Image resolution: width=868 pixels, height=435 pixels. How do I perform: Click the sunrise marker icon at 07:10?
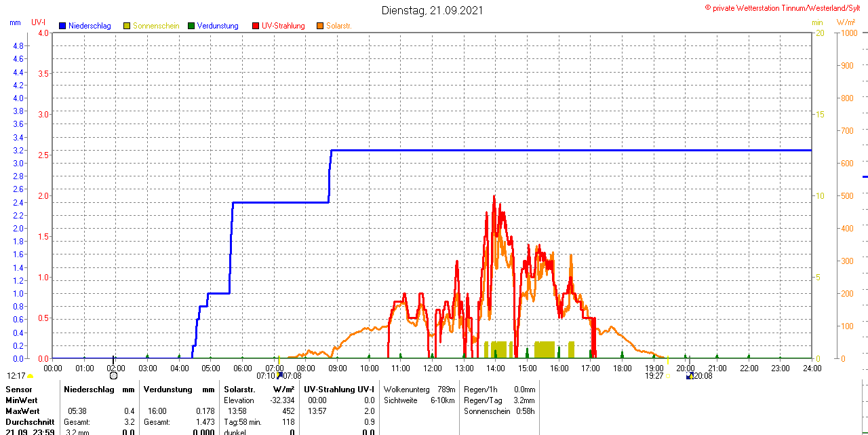pos(279,375)
